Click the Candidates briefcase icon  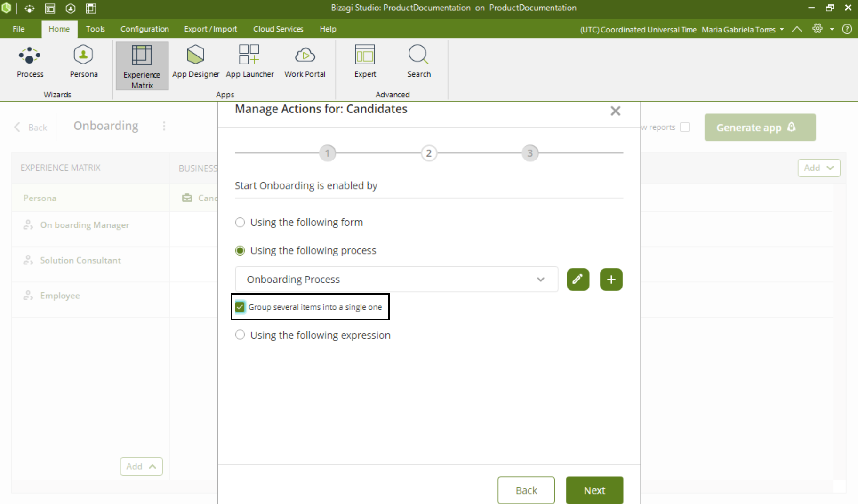pos(187,198)
